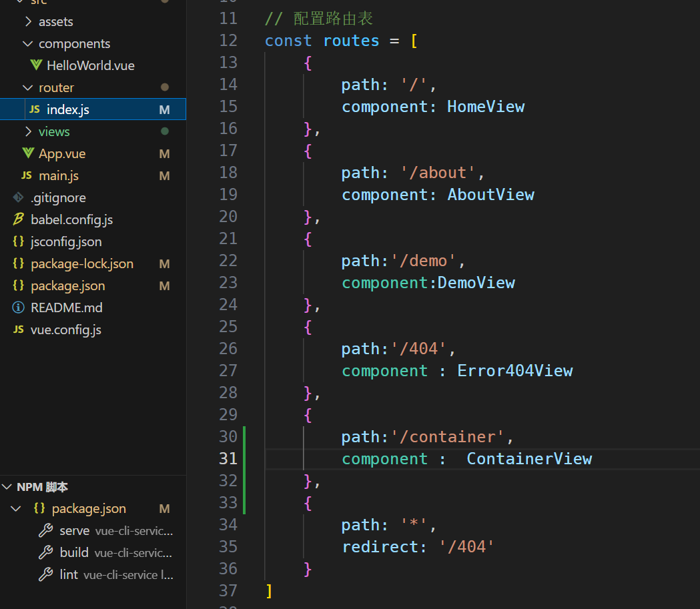Click the info icon beside README.md
700x609 pixels.
click(x=18, y=308)
